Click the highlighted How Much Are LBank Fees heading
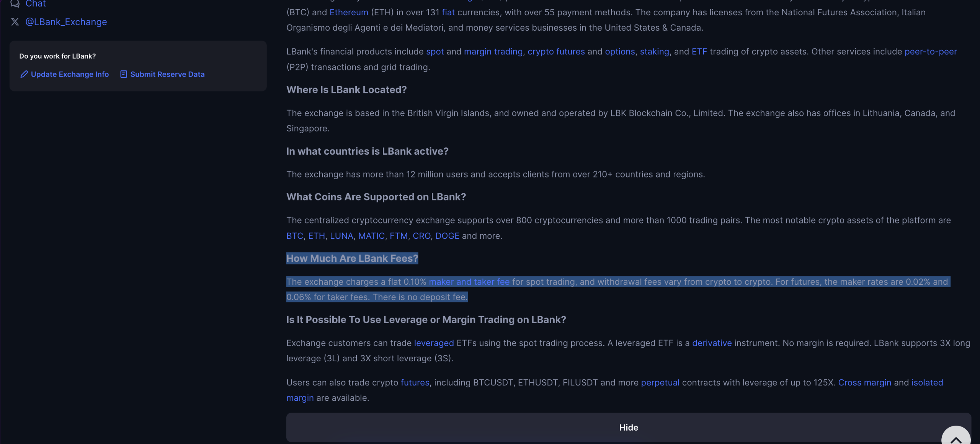 (x=352, y=258)
